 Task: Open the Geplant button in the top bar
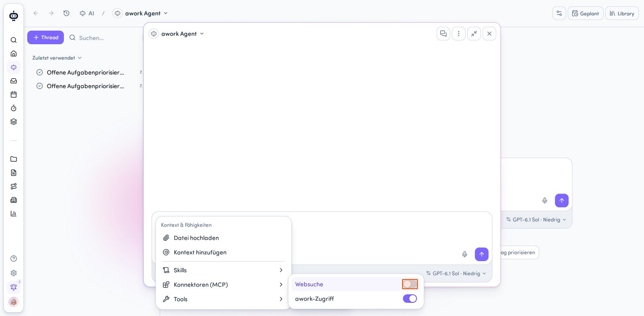(586, 13)
